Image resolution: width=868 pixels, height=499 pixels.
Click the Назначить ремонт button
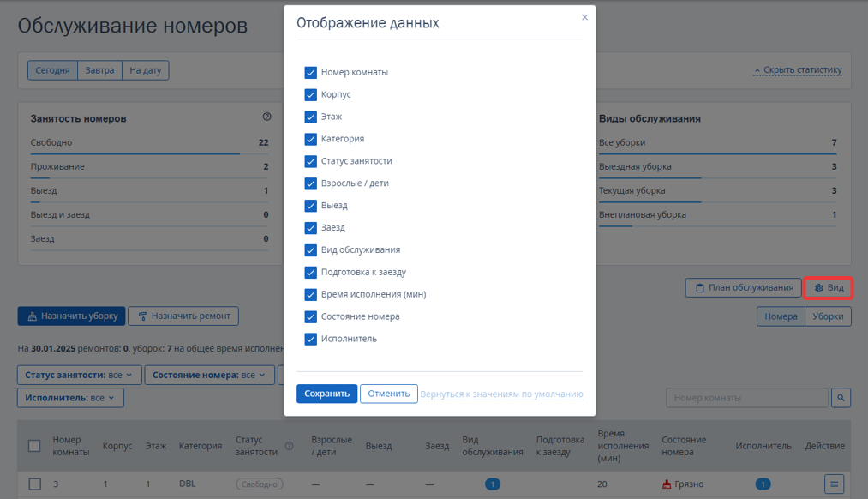183,316
